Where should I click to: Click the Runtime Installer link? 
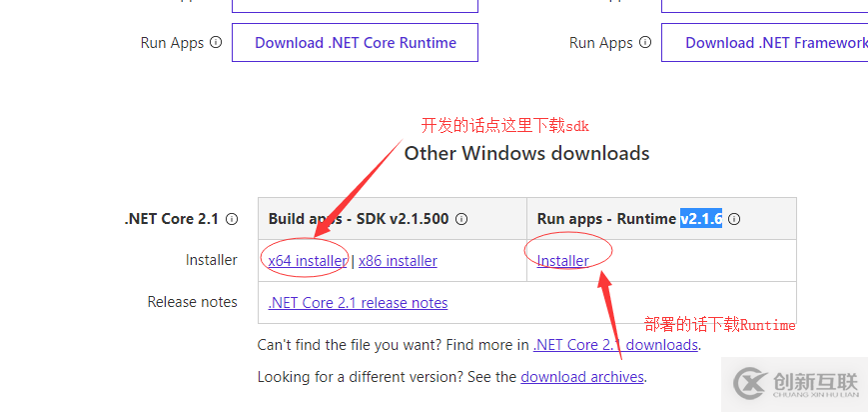click(x=562, y=261)
